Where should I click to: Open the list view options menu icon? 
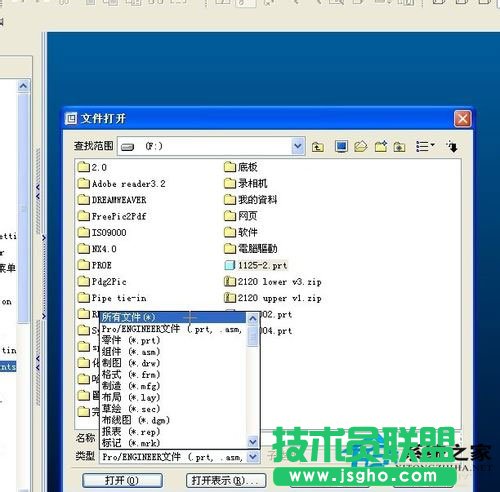(x=425, y=146)
